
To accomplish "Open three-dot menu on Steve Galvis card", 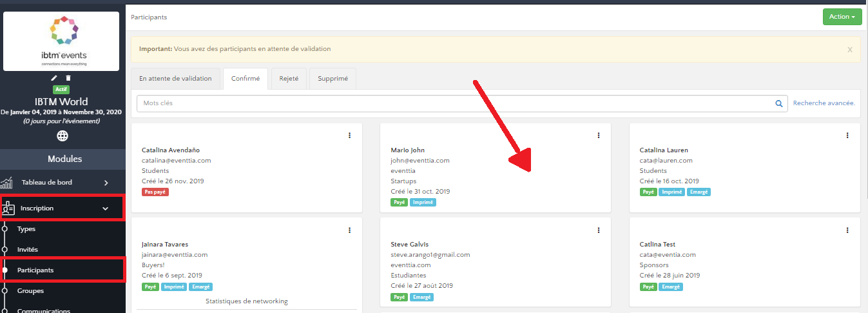I will [599, 230].
